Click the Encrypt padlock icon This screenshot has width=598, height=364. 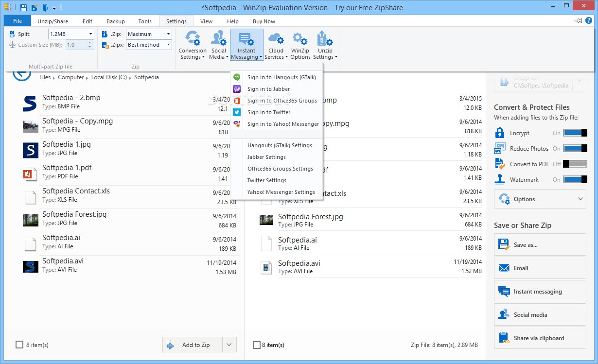click(x=500, y=133)
